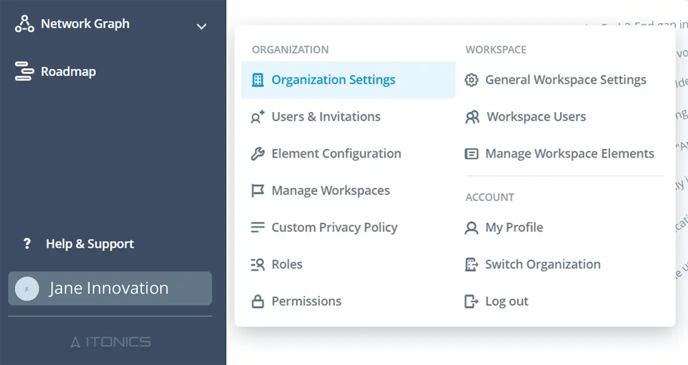The image size is (688, 365).
Task: Select Manage Workspace Elements
Action: [563, 154]
